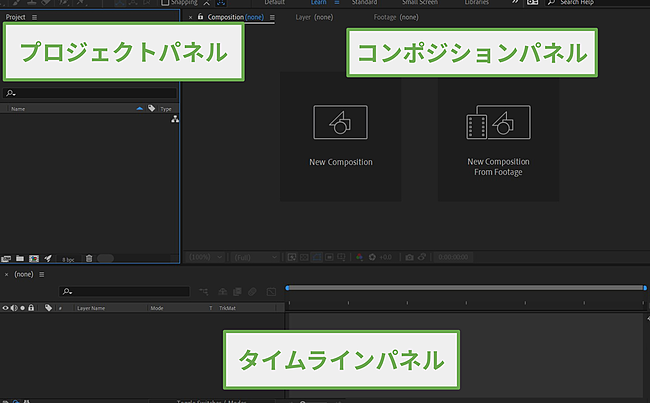Toggle the transparency grid icon

click(304, 257)
